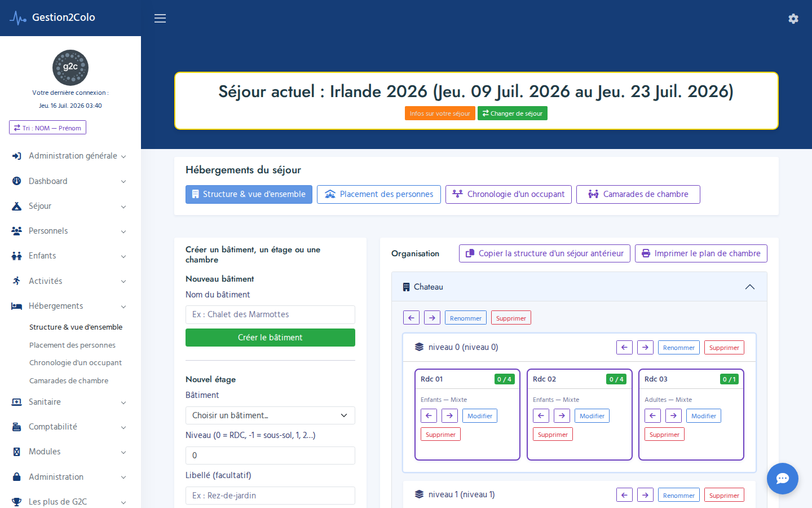Move niveau 1 left with arrow
812x508 pixels.
coord(624,495)
